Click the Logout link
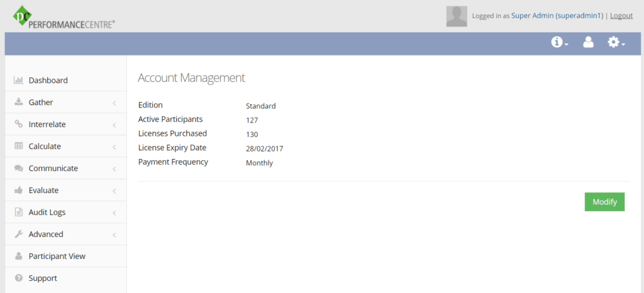This screenshot has height=293, width=644. 621,16
